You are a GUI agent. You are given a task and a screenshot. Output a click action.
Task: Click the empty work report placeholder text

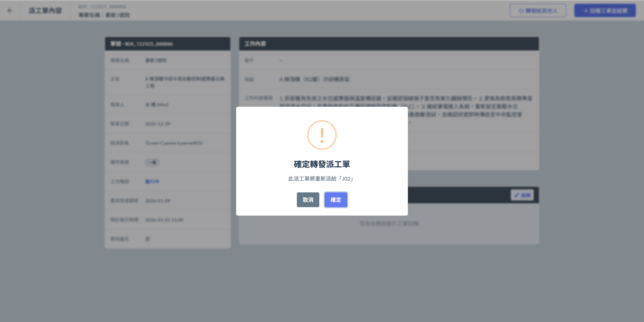point(389,224)
